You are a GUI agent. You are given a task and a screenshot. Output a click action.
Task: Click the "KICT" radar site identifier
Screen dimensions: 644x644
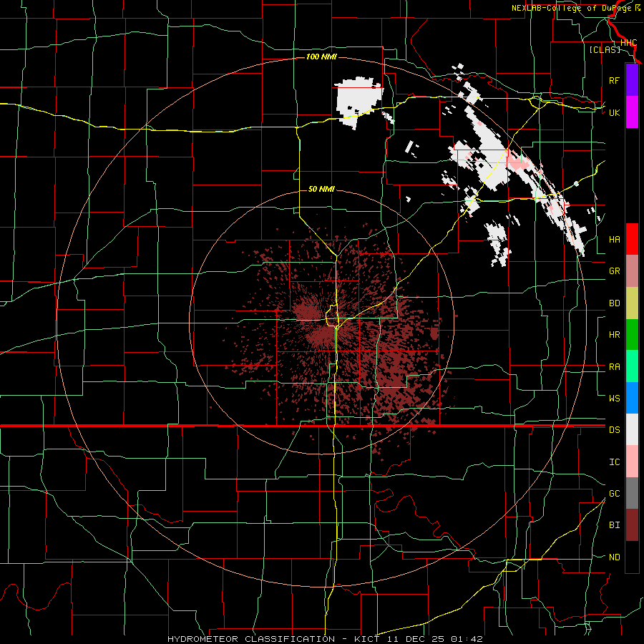pos(367,639)
